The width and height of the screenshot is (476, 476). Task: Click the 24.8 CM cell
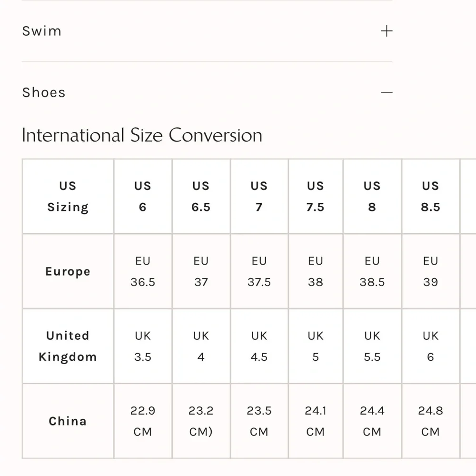[430, 421]
